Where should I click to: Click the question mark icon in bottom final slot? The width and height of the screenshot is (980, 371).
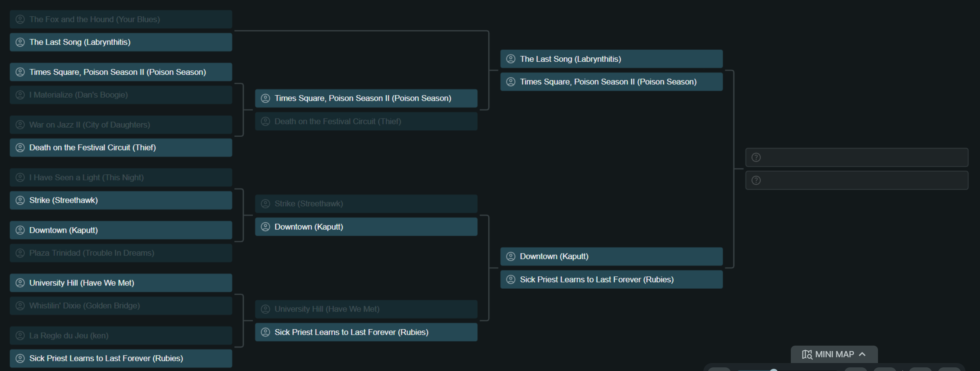coord(756,180)
